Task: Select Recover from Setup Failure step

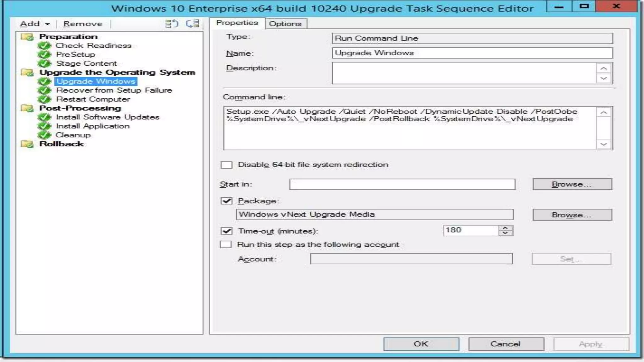Action: pos(114,90)
